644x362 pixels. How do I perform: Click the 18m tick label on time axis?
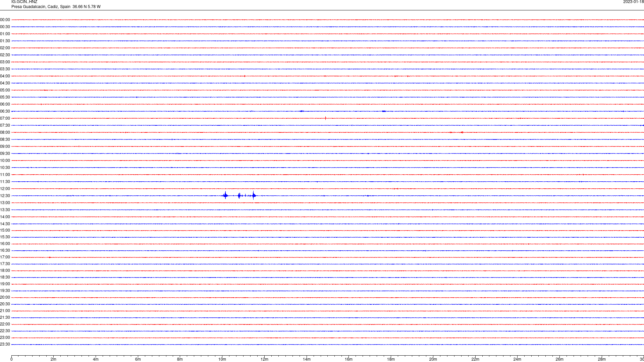(391, 359)
